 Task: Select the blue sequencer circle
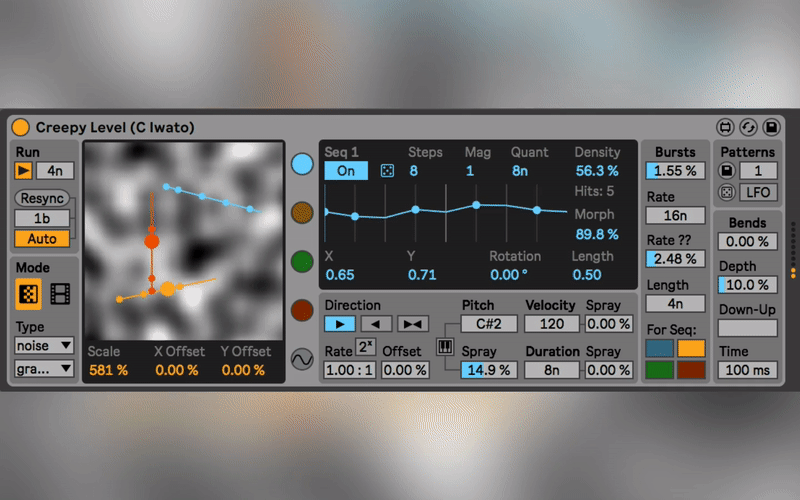coord(302,163)
